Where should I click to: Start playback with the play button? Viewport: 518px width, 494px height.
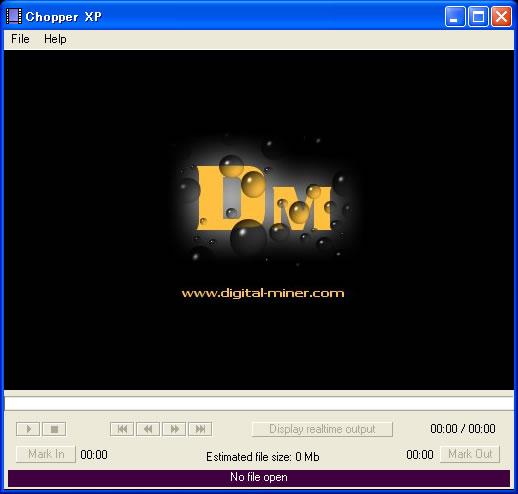coord(28,429)
